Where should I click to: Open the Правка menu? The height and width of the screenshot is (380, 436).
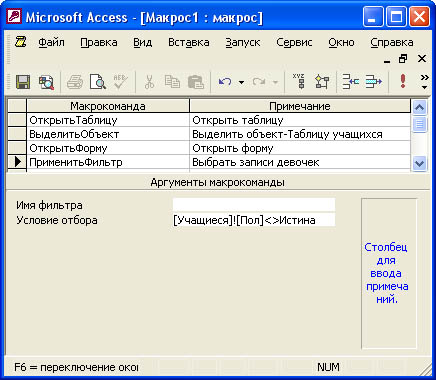coord(99,42)
